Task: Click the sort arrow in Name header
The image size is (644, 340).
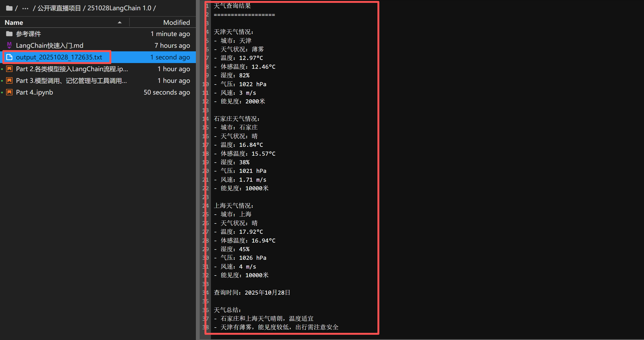Action: (120, 22)
